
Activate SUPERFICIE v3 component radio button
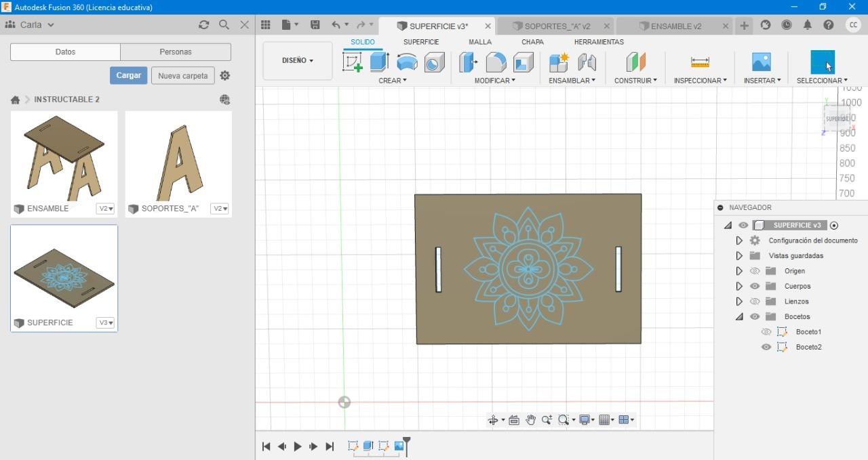tap(834, 226)
